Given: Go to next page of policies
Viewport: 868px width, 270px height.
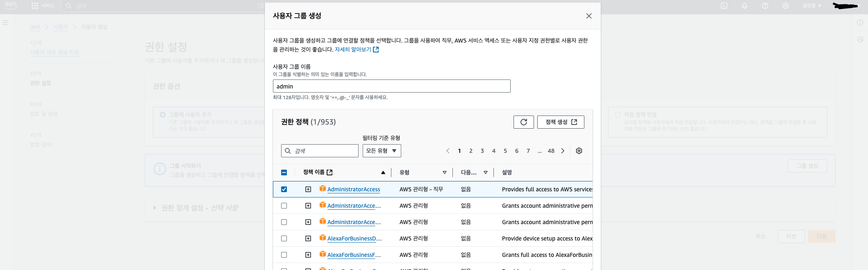Looking at the screenshot, I should (563, 151).
